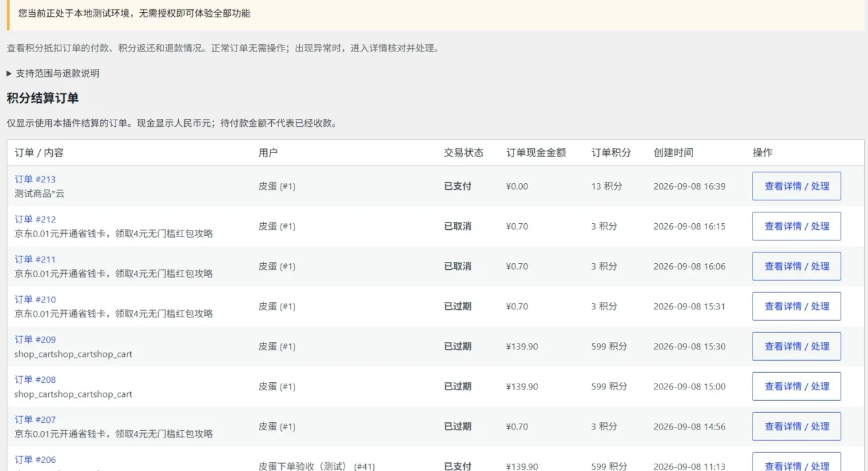Open the 订单 #209 link

[x=35, y=339]
